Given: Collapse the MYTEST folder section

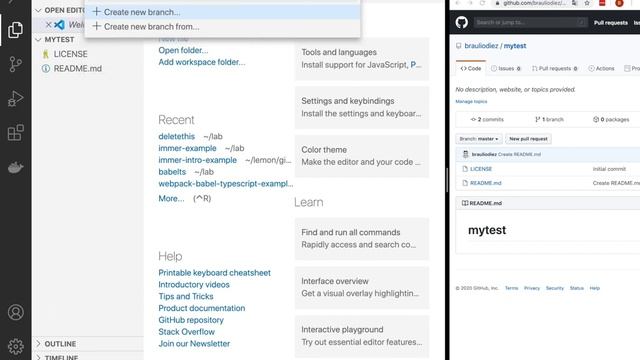Looking at the screenshot, I should pos(38,40).
